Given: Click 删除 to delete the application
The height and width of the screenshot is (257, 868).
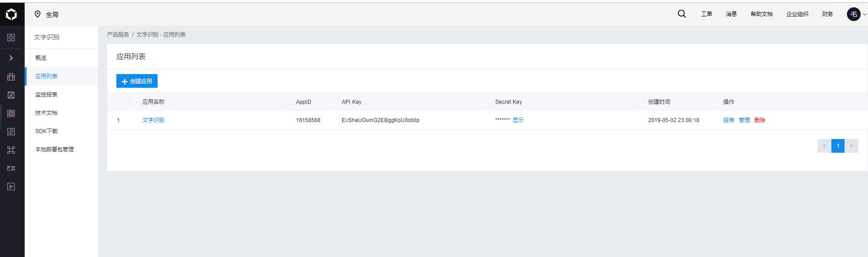Looking at the screenshot, I should pos(759,120).
